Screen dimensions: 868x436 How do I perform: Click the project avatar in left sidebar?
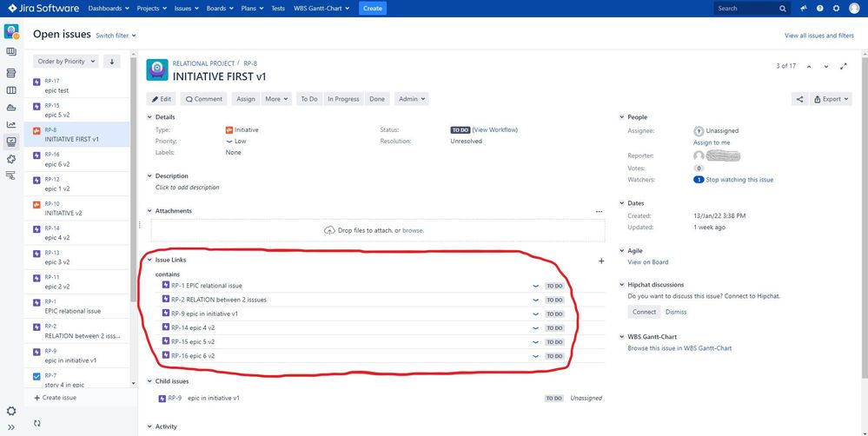[11, 31]
